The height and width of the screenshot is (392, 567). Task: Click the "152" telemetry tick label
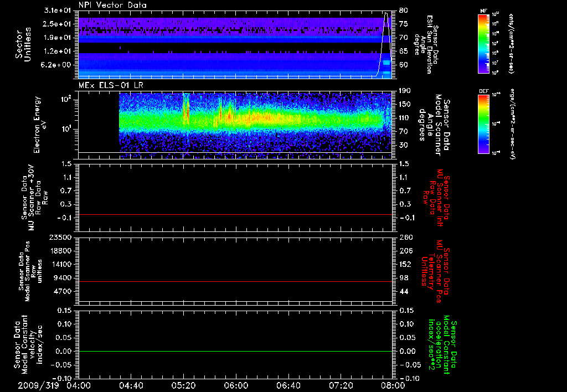(x=405, y=264)
